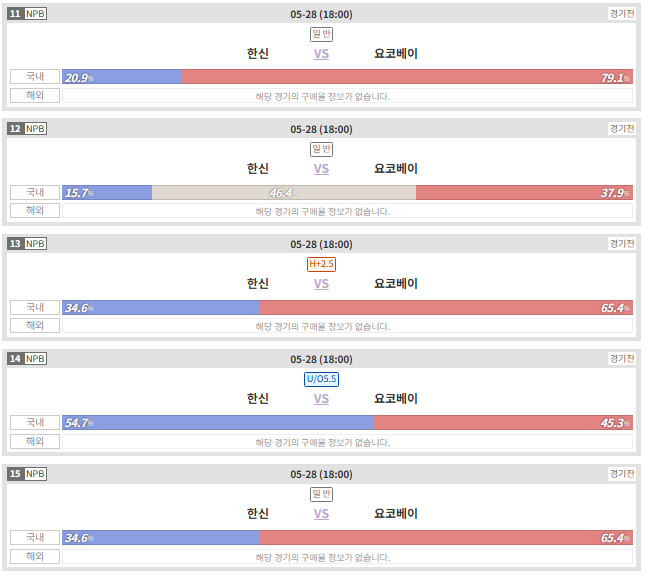Select the 해외 row label in match 15
Image resolution: width=645 pixels, height=577 pixels.
tap(35, 556)
